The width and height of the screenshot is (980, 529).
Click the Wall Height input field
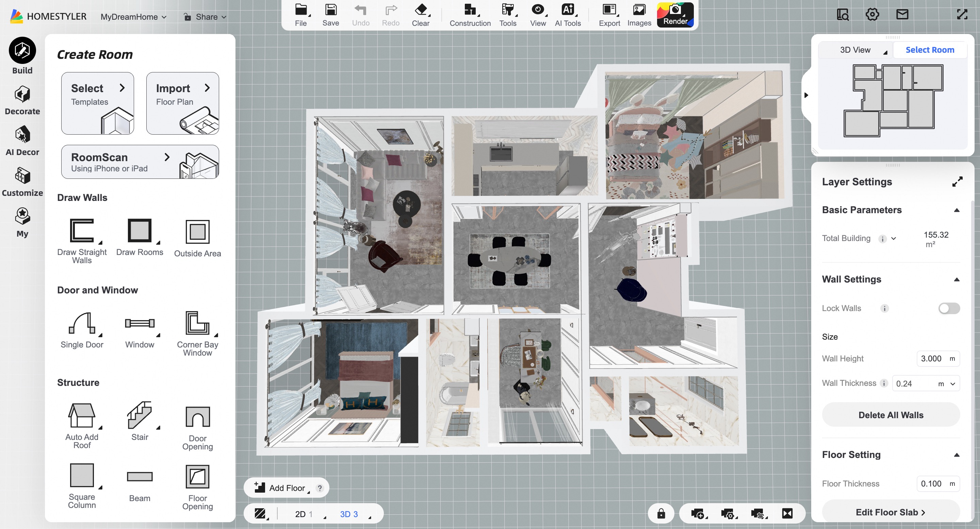tap(938, 358)
